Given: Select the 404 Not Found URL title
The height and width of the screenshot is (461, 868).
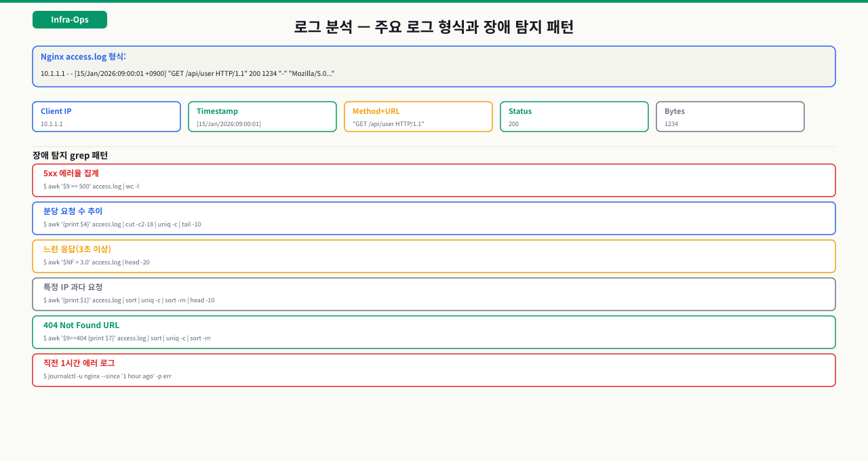Looking at the screenshot, I should tap(81, 325).
